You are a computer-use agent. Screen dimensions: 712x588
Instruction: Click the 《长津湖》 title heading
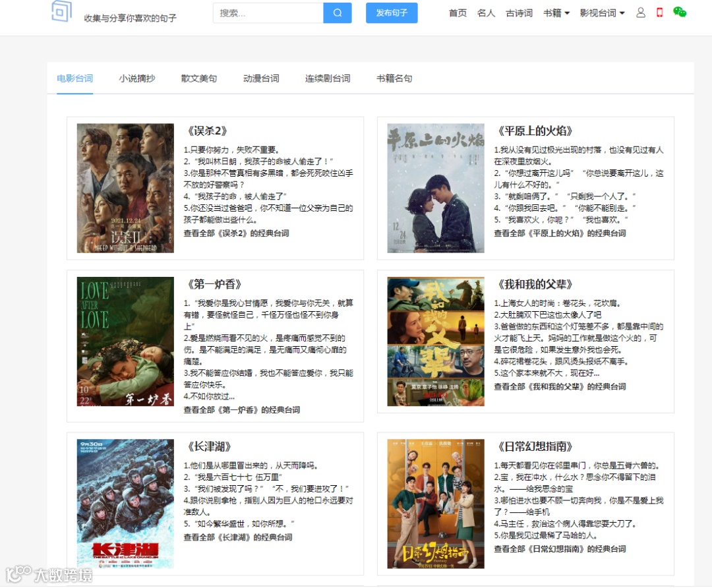210,447
